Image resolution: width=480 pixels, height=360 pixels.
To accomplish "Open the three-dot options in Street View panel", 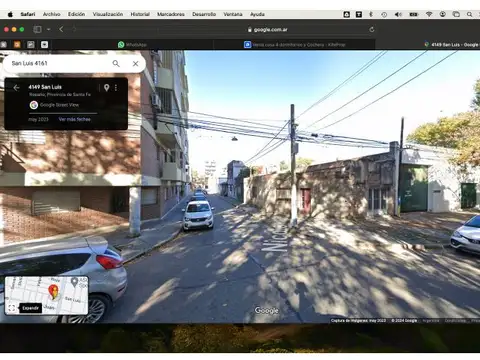I will 116,88.
